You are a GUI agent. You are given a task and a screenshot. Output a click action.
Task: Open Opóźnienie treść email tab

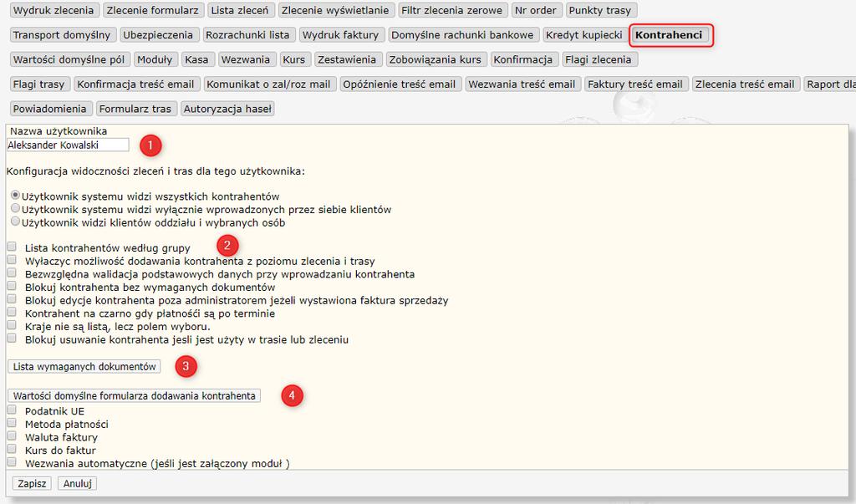coord(400,84)
